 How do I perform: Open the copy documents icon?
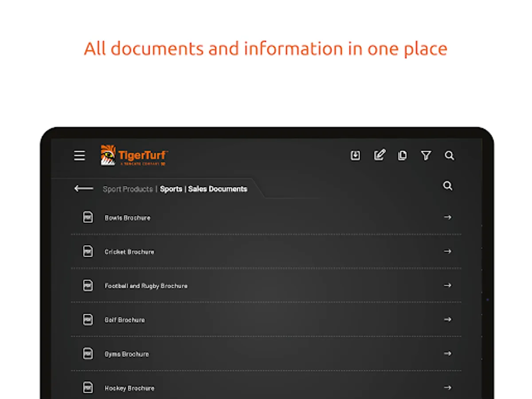402,156
